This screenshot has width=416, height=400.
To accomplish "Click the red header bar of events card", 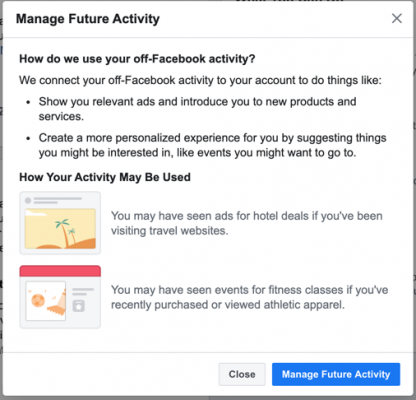I will pyautogui.click(x=60, y=271).
